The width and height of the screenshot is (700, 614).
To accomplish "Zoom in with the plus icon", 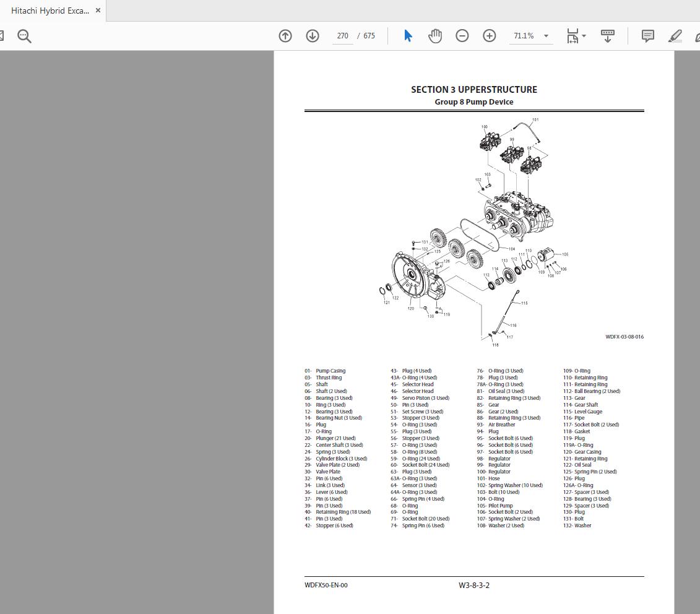I will pyautogui.click(x=489, y=35).
